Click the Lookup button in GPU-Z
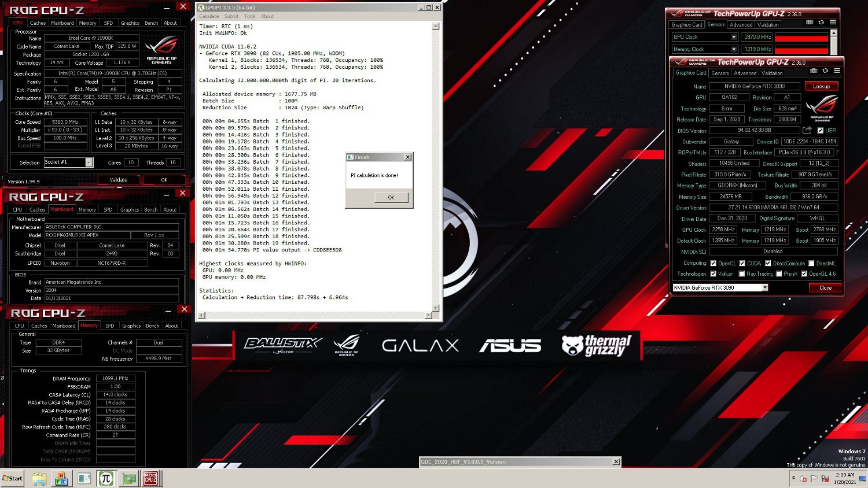The height and width of the screenshot is (488, 868). pyautogui.click(x=821, y=86)
